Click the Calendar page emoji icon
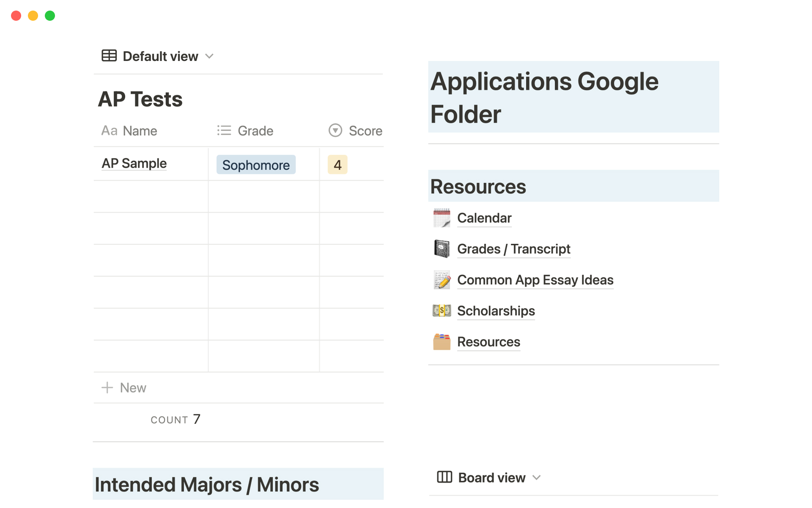The width and height of the screenshot is (812, 508). pos(442,218)
